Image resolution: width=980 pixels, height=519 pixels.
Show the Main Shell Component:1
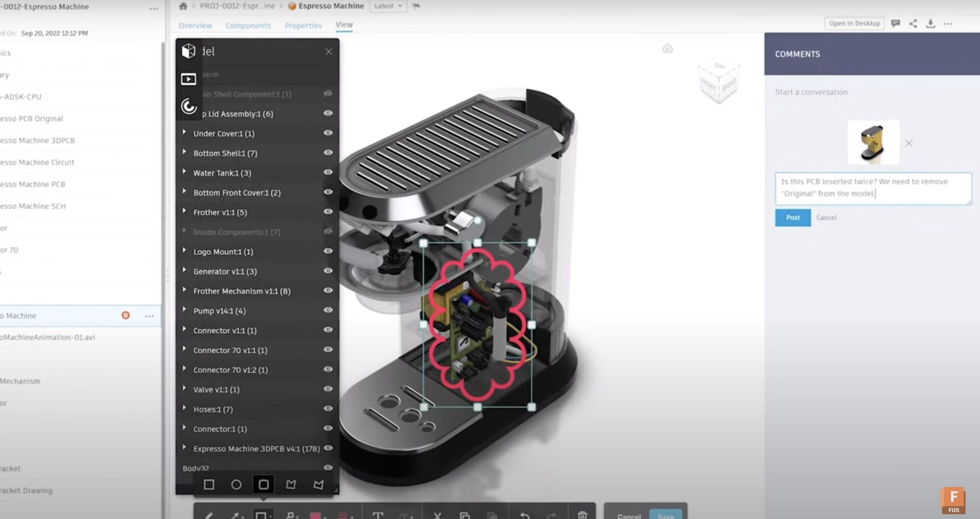(328, 94)
